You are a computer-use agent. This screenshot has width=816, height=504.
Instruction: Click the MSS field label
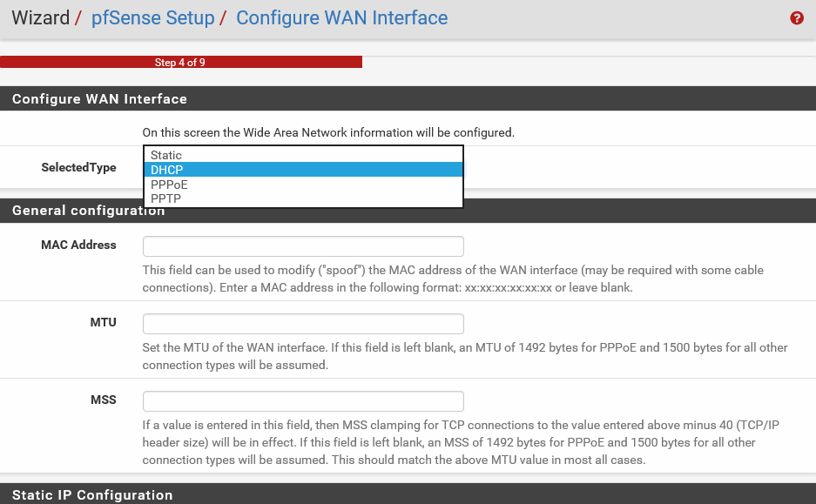pyautogui.click(x=103, y=400)
